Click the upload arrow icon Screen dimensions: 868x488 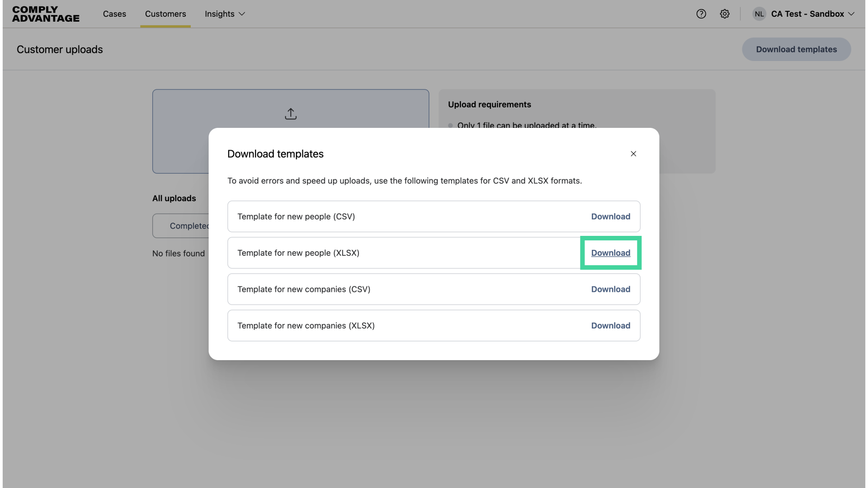[291, 114]
